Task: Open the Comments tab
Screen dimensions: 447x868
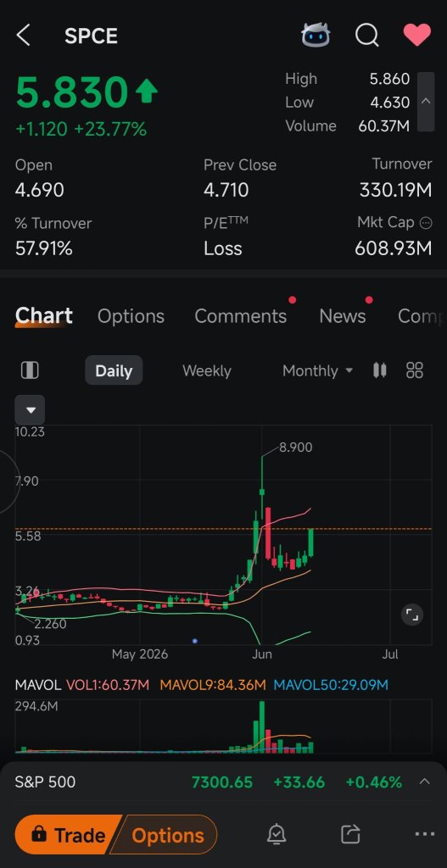Action: point(240,316)
